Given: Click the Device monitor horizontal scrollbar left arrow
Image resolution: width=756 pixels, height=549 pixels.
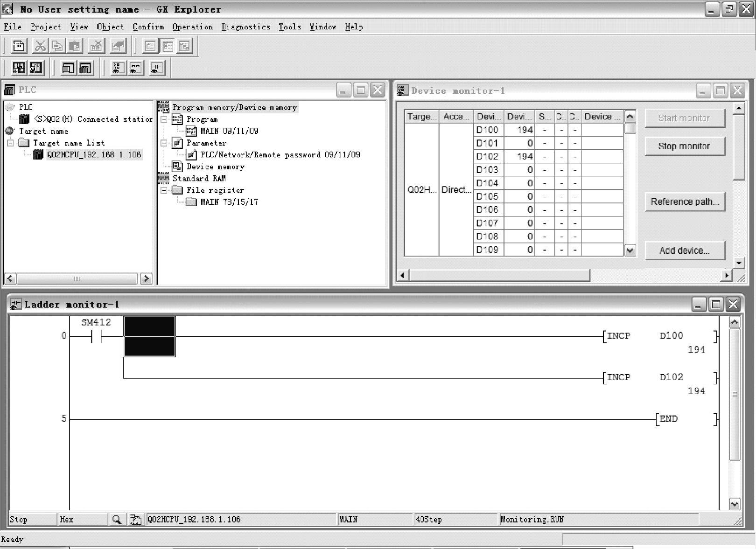Looking at the screenshot, I should [402, 275].
